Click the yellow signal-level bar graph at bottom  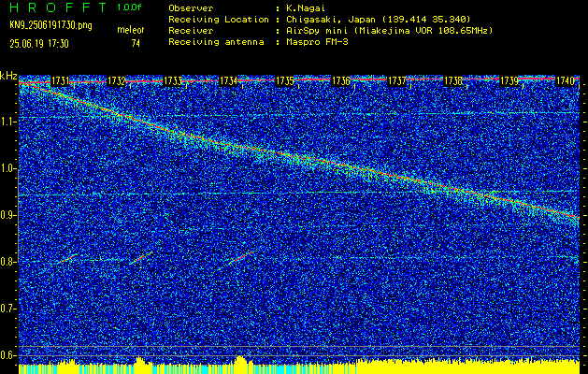tap(299, 366)
